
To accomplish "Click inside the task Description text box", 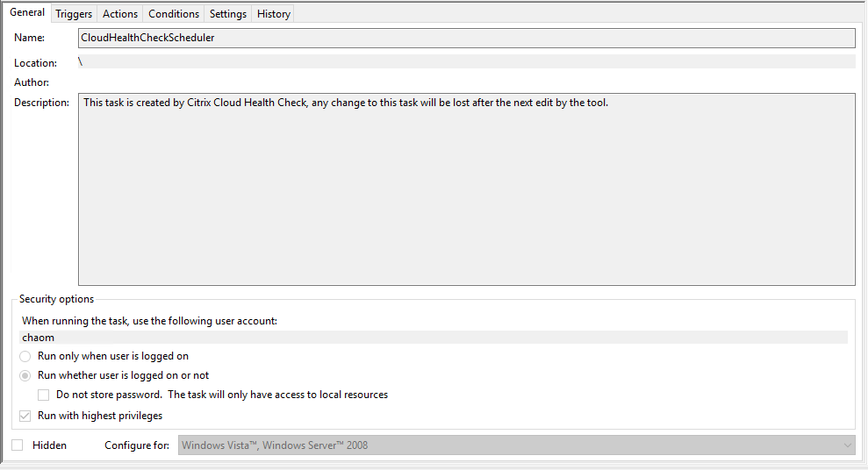I will 466,189.
